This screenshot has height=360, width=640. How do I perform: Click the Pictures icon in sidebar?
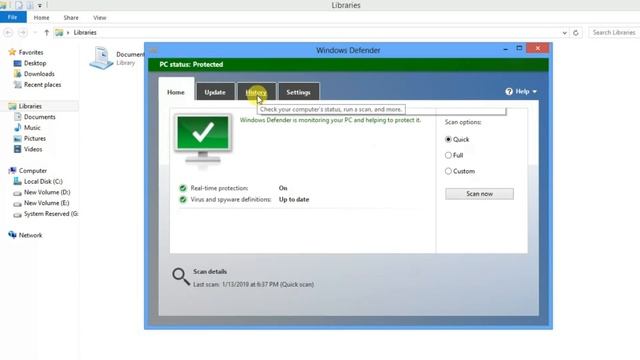17,138
